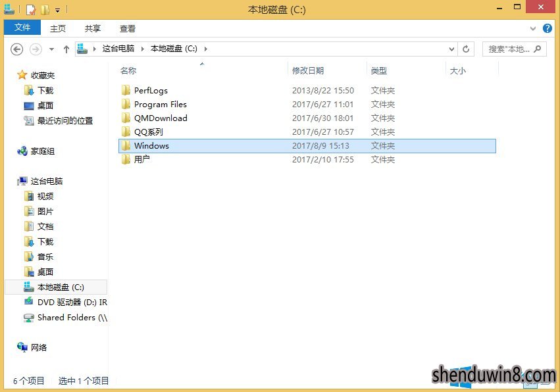Open 下载 under 收藏夹

pyautogui.click(x=45, y=91)
